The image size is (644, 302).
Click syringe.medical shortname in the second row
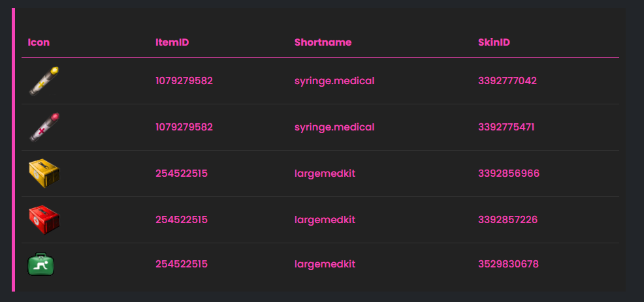point(334,127)
